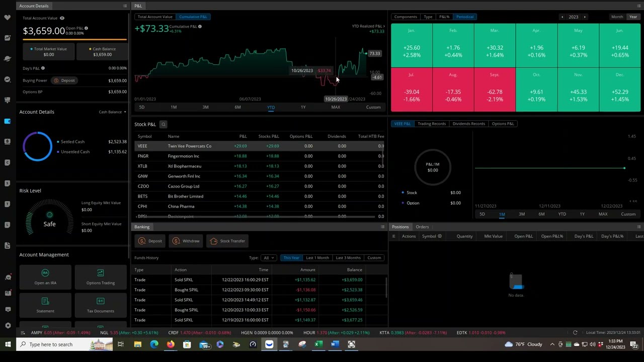644x362 pixels.
Task: Open the Options Trading tile
Action: [x=101, y=277]
